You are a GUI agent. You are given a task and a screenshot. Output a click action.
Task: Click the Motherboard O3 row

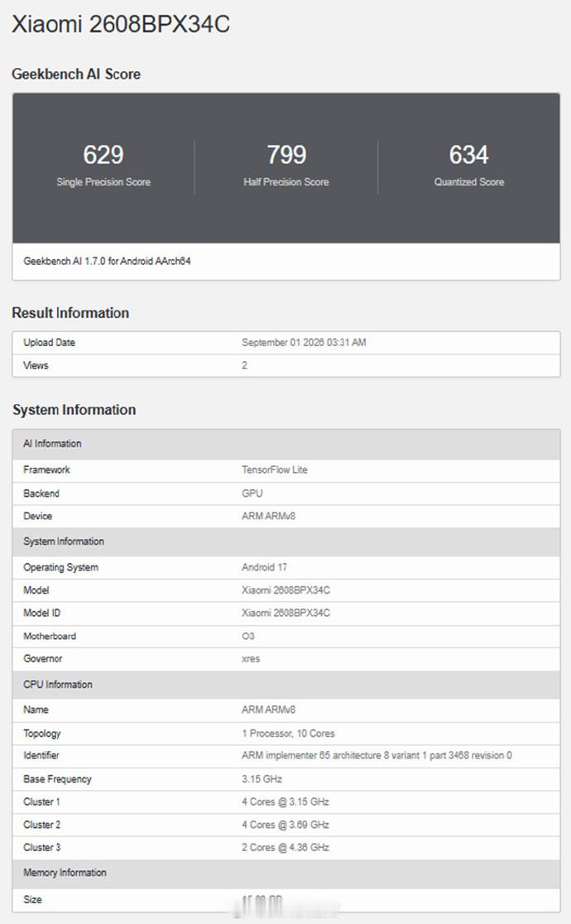point(286,636)
